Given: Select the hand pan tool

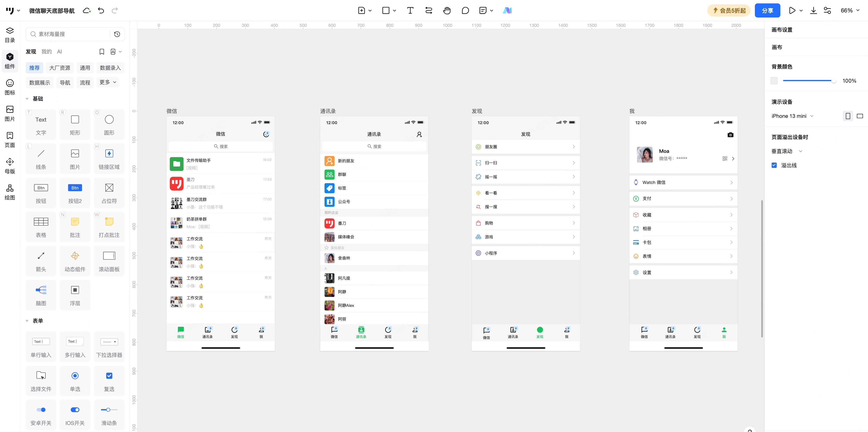Looking at the screenshot, I should click(x=447, y=10).
